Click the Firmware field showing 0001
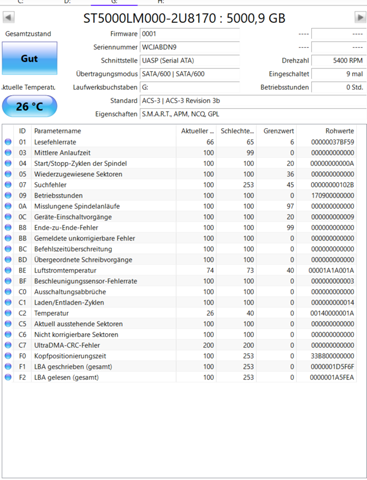The image size is (367, 480). tap(190, 34)
